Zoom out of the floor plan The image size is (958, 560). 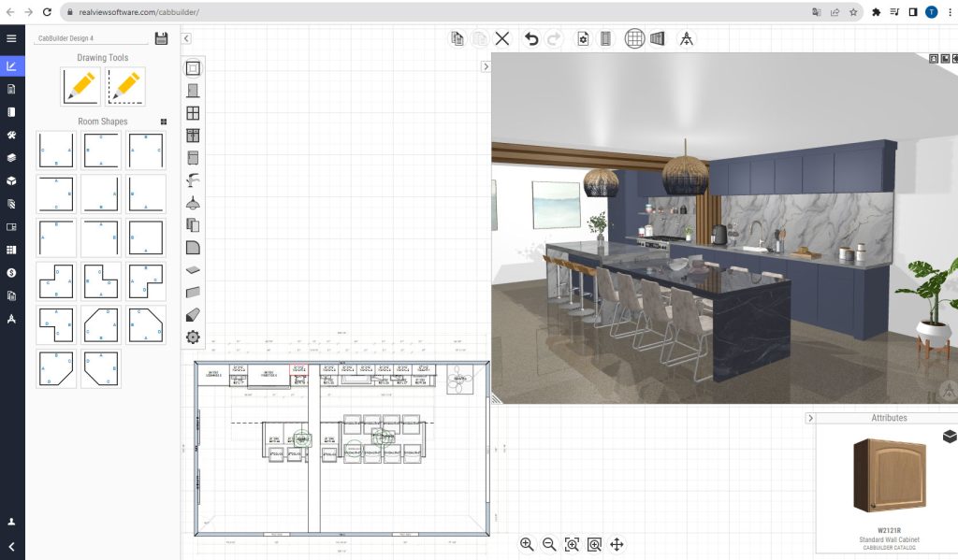(x=549, y=544)
